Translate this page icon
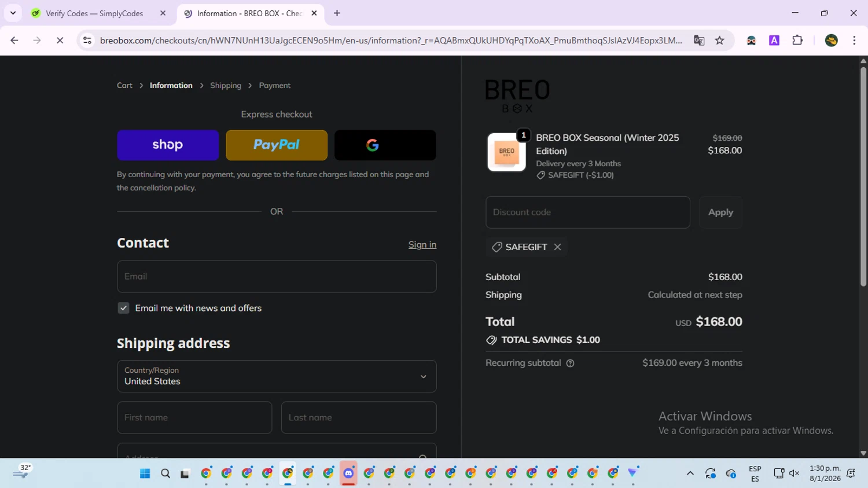Viewport: 868px width, 488px height. (699, 41)
